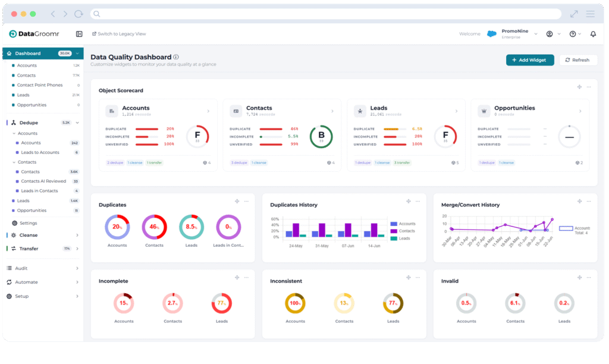This screenshot has height=364, width=609.
Task: Collapse the sidebar panel icon
Action: [79, 34]
